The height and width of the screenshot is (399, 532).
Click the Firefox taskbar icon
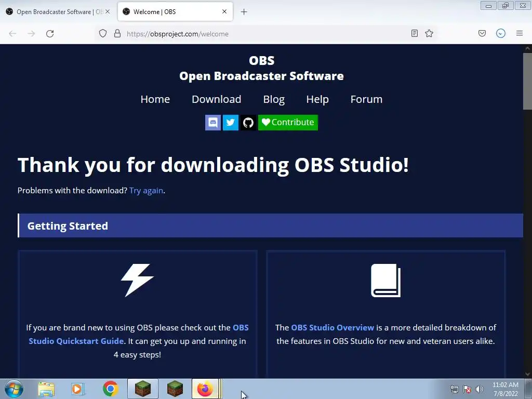(x=205, y=389)
